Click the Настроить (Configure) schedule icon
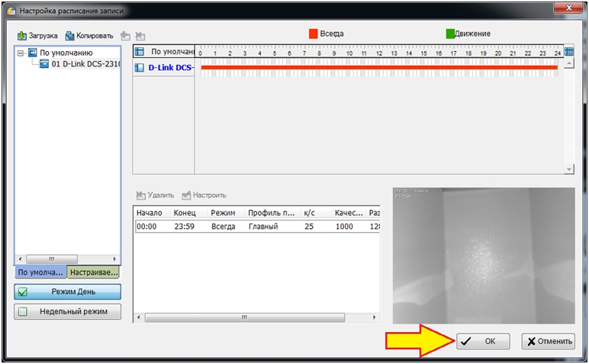 [186, 195]
